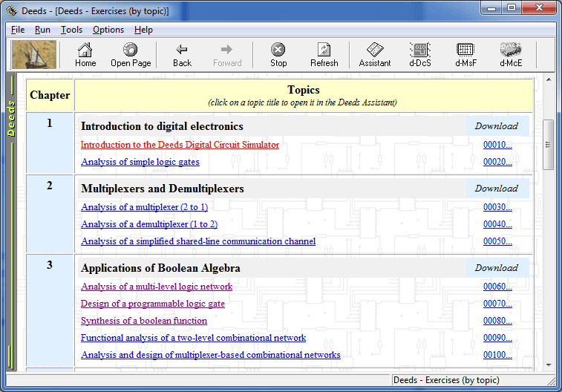Image resolution: width=562 pixels, height=392 pixels.
Task: Launch the d-MsF state machine tool
Action: click(x=465, y=55)
